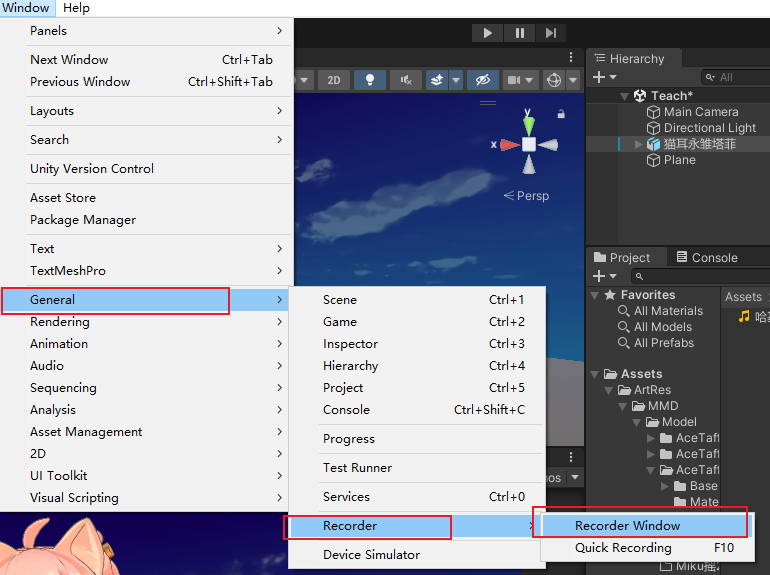This screenshot has width=770, height=575.
Task: Toggle 2D scene view mode
Action: pos(334,80)
